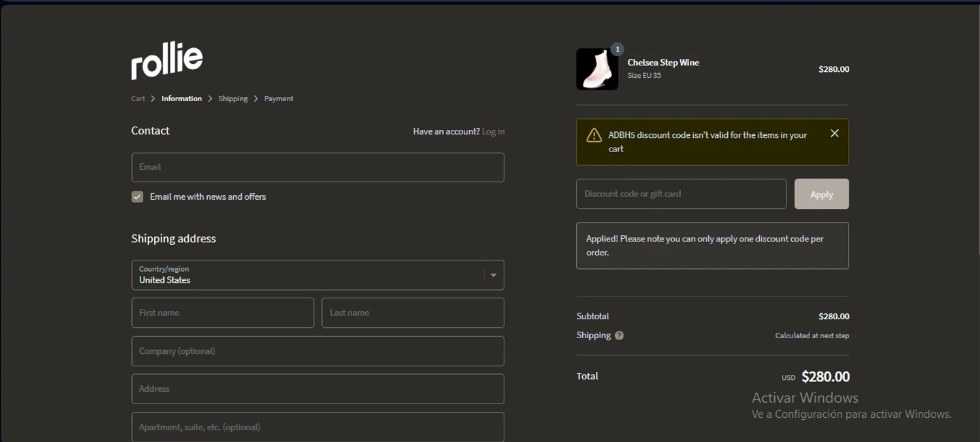Viewport: 980px width, 442px height.
Task: Go to Cart breadcrumb
Action: point(138,99)
